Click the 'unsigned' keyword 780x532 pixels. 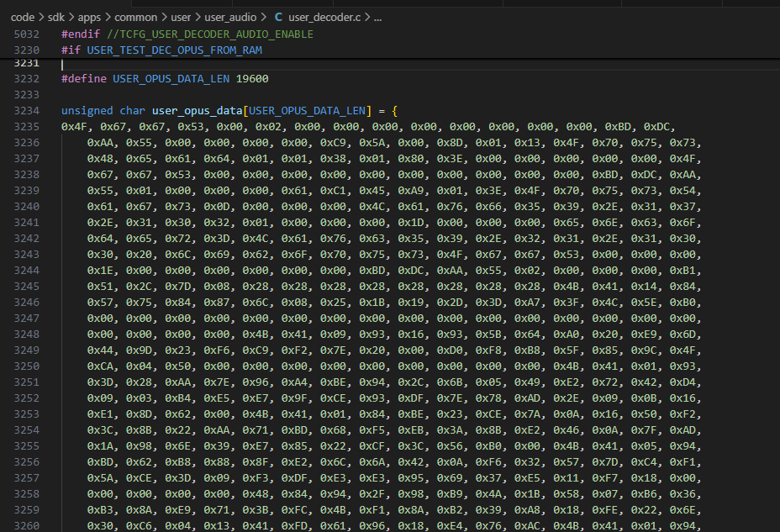click(87, 110)
